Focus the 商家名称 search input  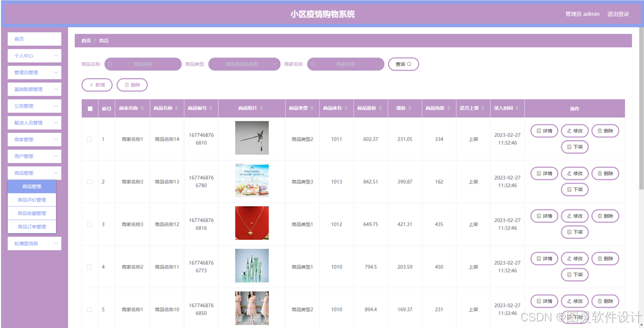pos(346,64)
